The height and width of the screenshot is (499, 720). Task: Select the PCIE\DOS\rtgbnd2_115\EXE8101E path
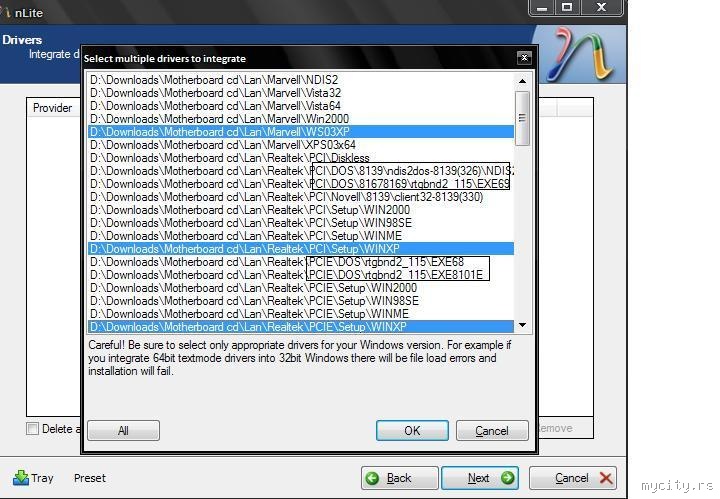pyautogui.click(x=301, y=275)
